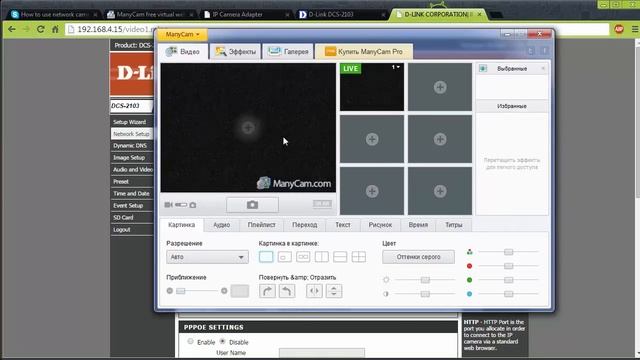This screenshot has height=360, width=640.
Task: Open the Текст settings tab
Action: (343, 225)
